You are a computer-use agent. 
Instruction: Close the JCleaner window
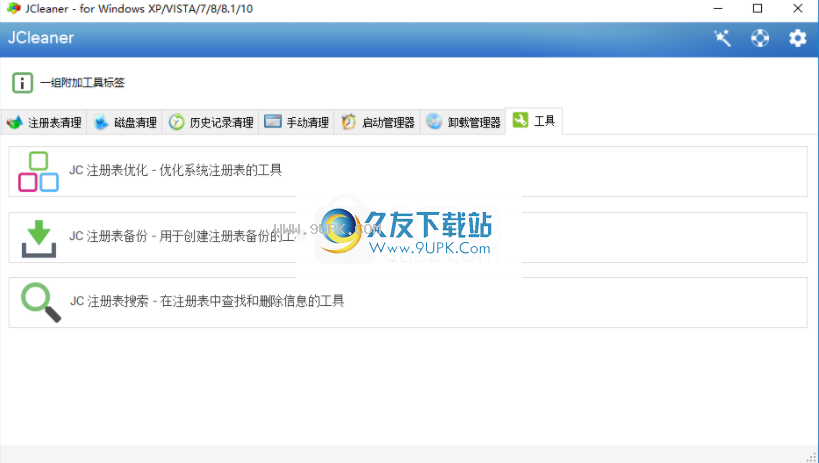point(798,8)
